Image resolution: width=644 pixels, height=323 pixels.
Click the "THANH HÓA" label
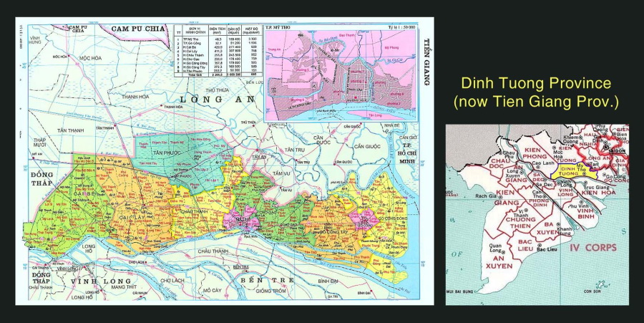136,97
